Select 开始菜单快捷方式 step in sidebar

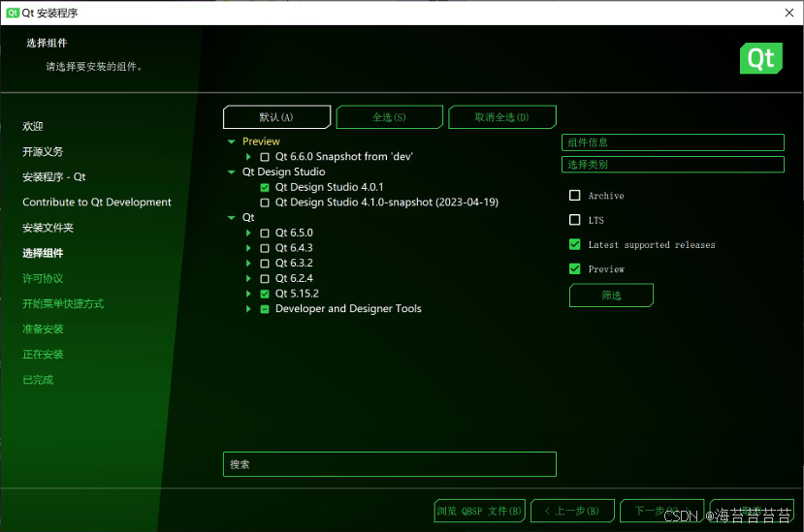[x=63, y=304]
